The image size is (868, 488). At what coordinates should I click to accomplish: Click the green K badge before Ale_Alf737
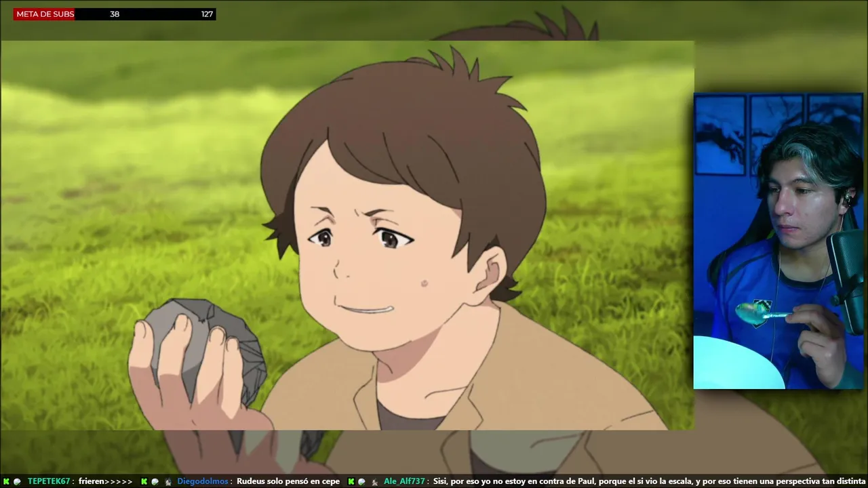click(351, 481)
